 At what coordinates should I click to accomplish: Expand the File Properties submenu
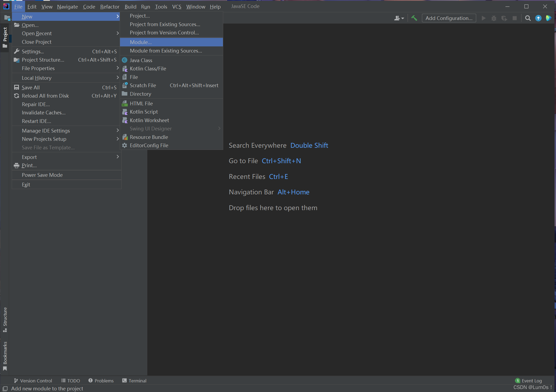point(66,68)
